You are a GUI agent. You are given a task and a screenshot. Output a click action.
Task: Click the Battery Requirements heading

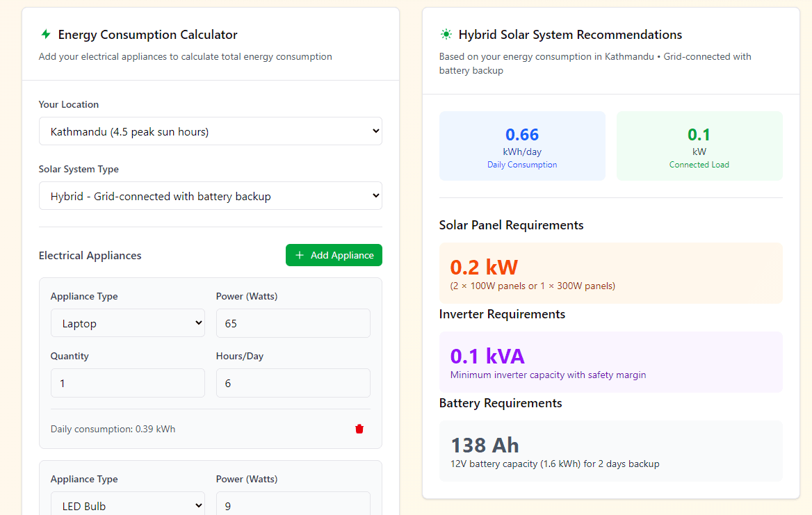[501, 403]
